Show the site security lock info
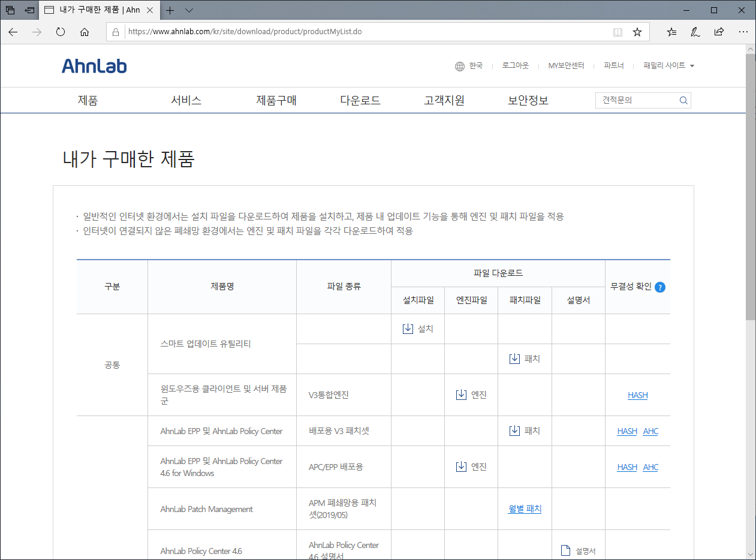 (116, 32)
